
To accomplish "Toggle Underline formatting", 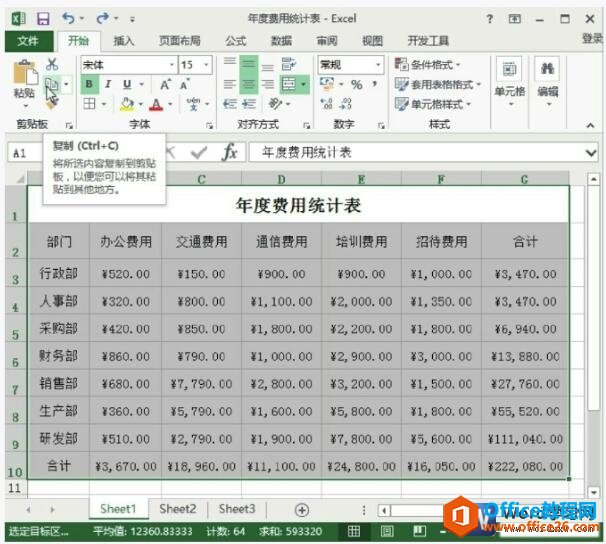I will (x=127, y=84).
